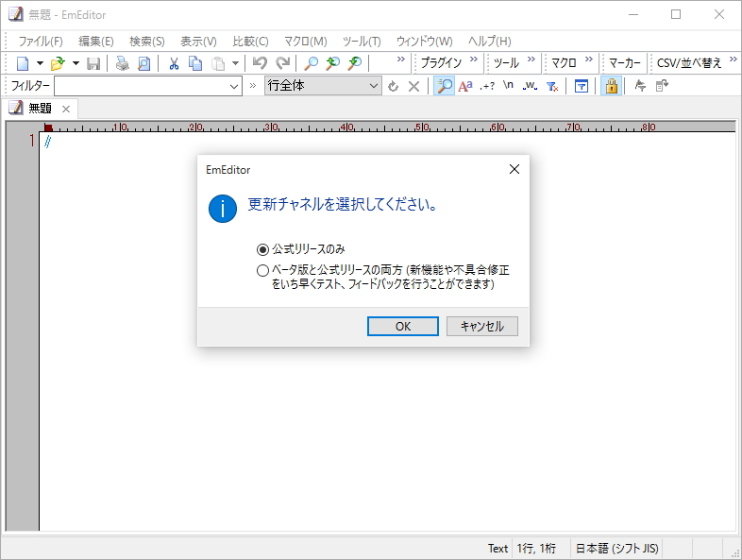This screenshot has width=742, height=560.
Task: Close the 無題 document tab
Action: (x=66, y=110)
